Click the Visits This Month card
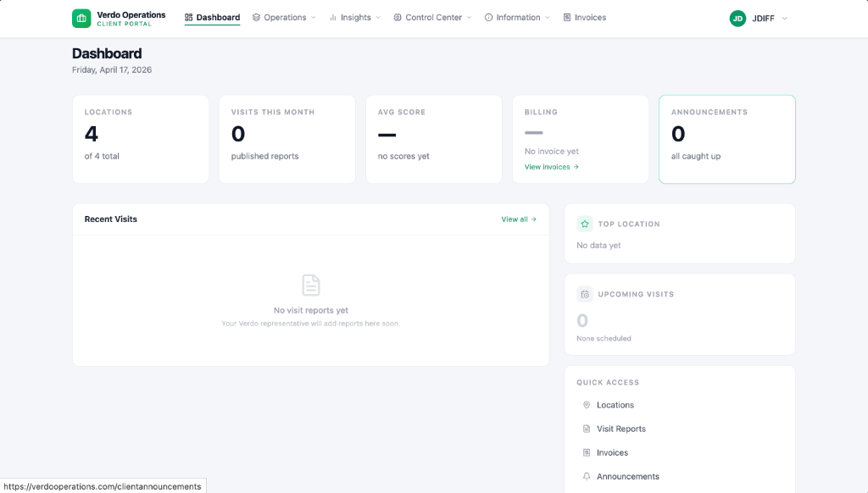Viewport: 868px width, 493px height. click(x=287, y=140)
